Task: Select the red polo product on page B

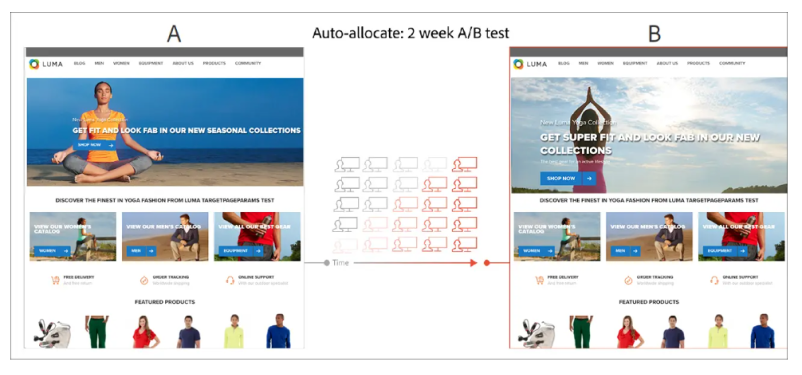Action: click(x=630, y=332)
